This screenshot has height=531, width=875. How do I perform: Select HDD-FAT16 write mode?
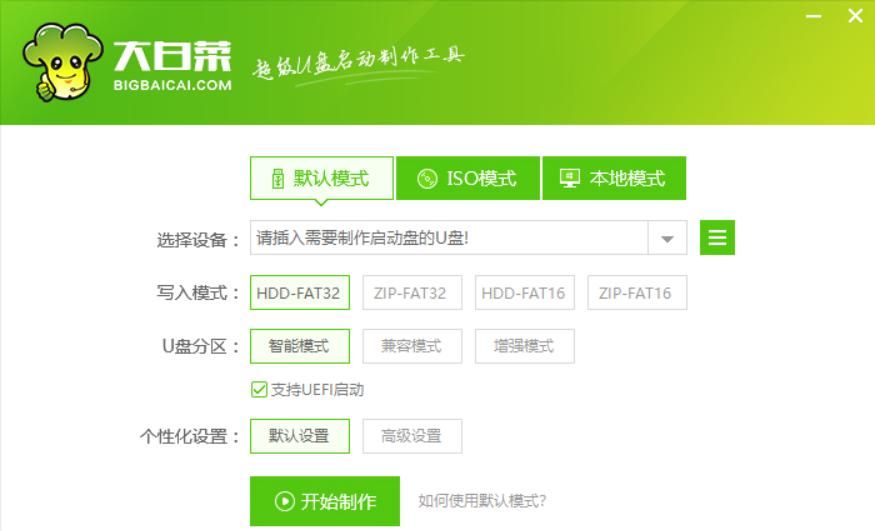pyautogui.click(x=525, y=292)
